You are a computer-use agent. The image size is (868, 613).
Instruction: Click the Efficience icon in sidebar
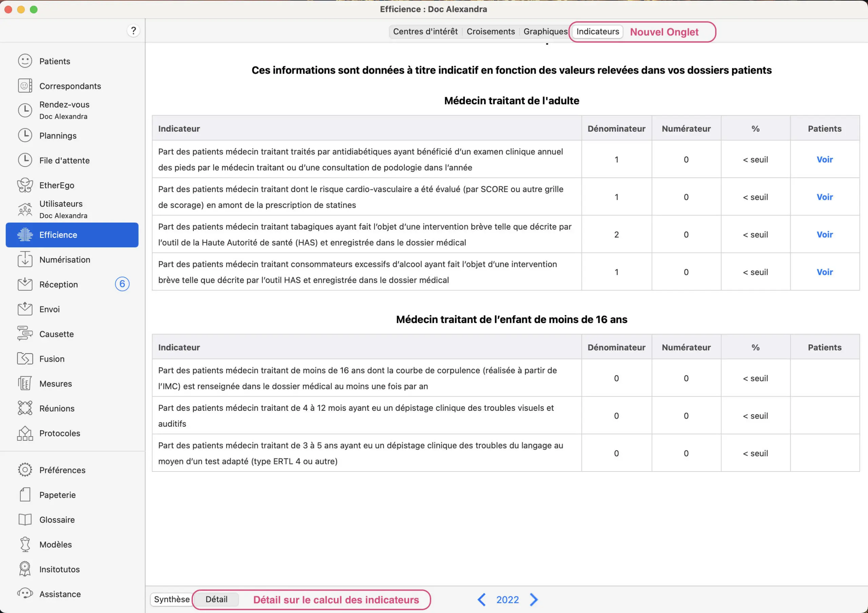coord(25,235)
